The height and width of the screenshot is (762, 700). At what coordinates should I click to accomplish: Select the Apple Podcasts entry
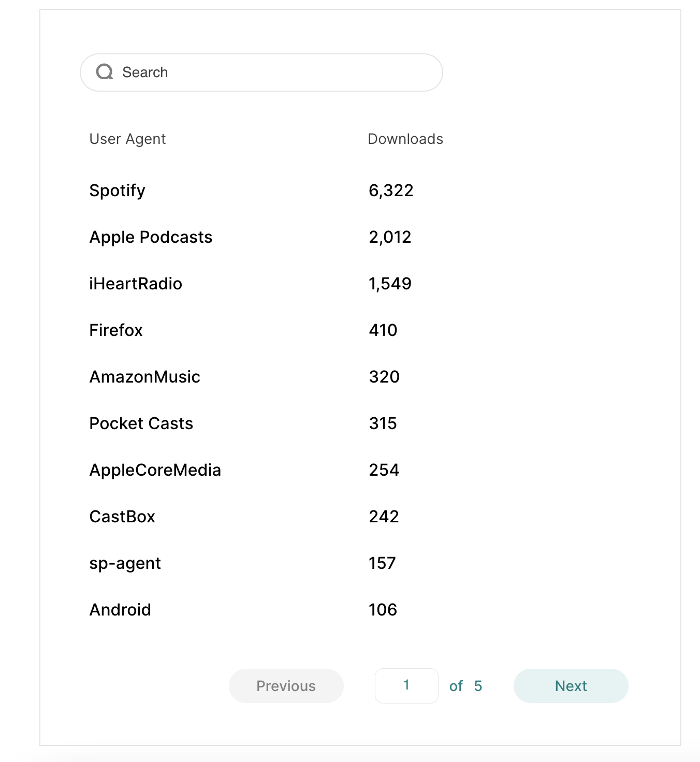151,237
